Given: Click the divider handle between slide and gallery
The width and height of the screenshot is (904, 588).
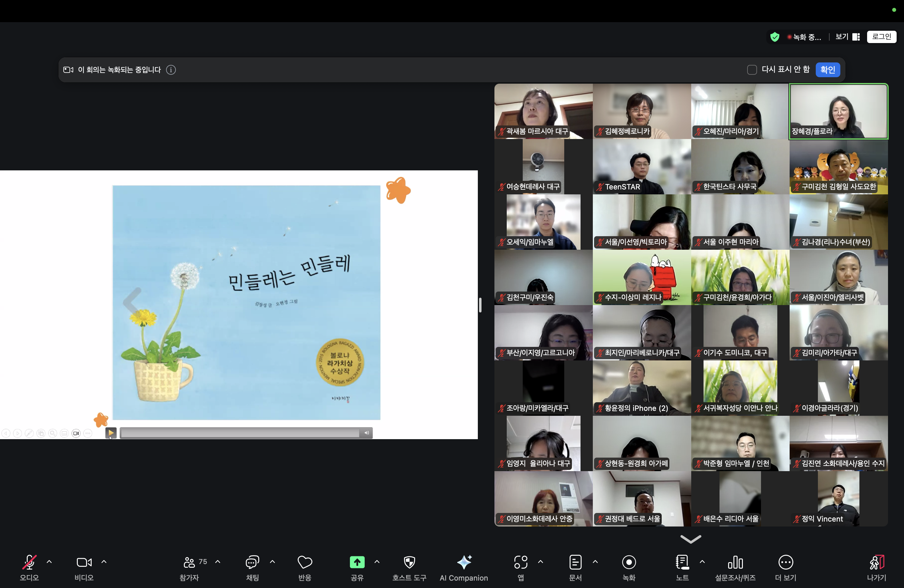Looking at the screenshot, I should coord(481,305).
